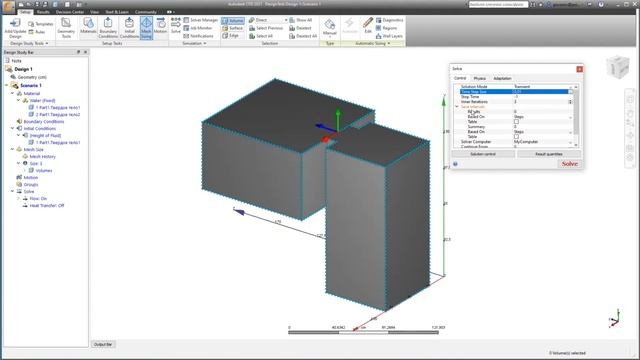Open Geometry Tools
The width and height of the screenshot is (640, 360).
66,28
